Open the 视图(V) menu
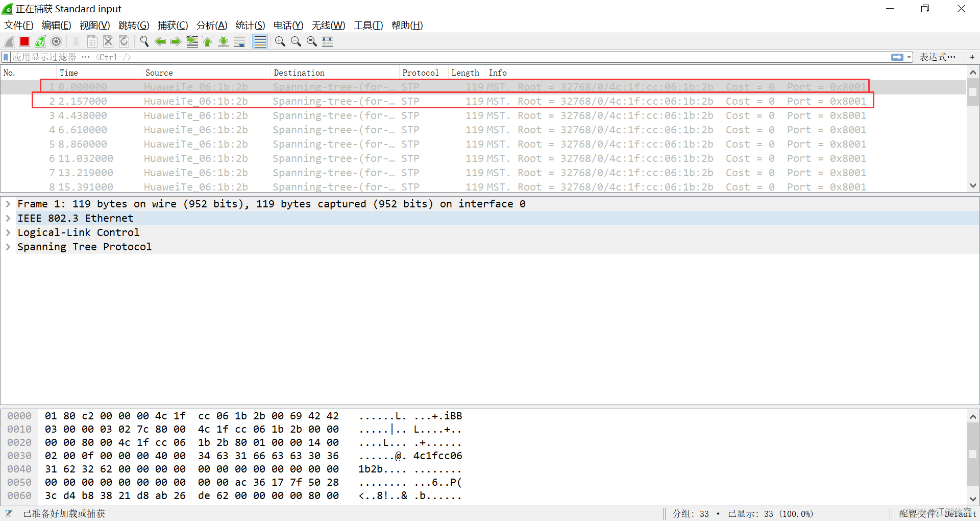Screen dimensions: 980x521 point(95,26)
